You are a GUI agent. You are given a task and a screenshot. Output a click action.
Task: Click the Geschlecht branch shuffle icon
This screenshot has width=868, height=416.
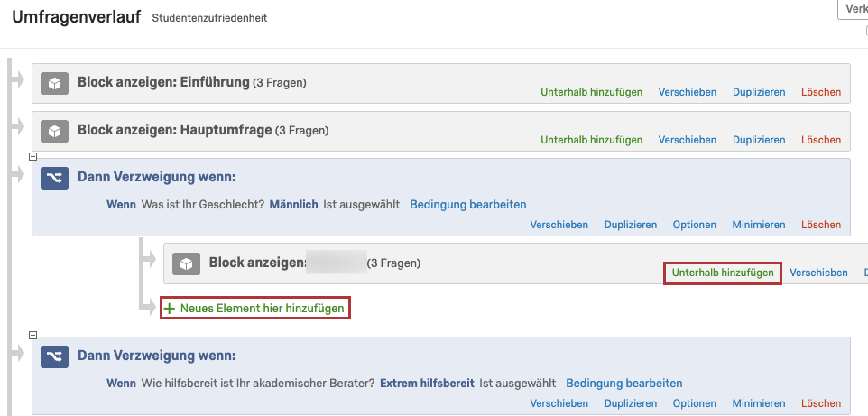[54, 178]
